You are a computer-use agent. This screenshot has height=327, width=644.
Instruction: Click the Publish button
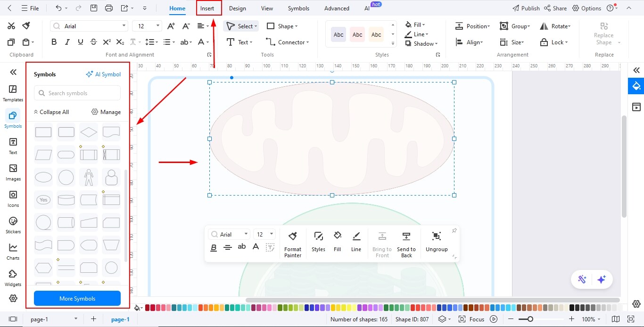point(526,8)
